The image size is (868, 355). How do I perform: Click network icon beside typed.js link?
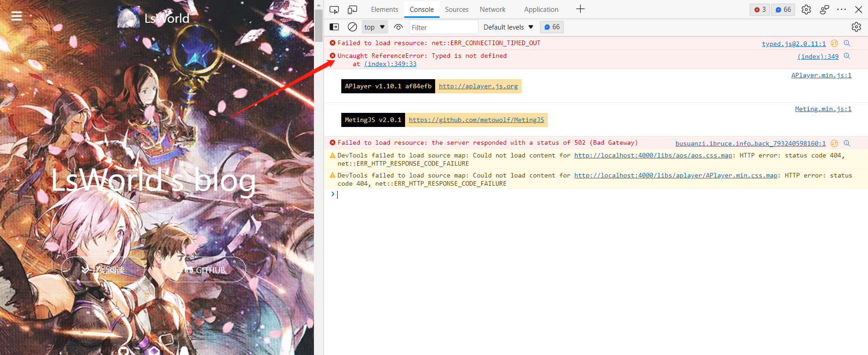pos(834,43)
